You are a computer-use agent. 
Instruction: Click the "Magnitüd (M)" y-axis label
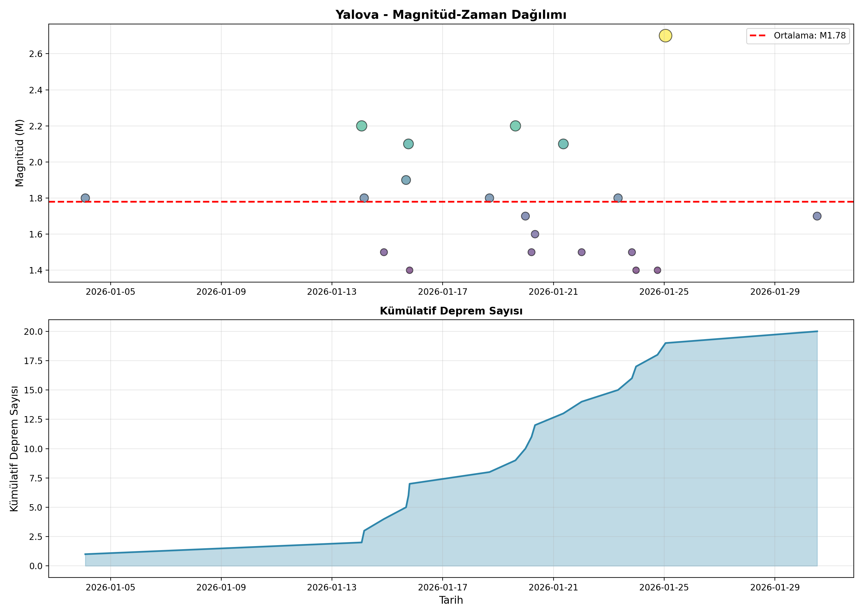pos(19,153)
